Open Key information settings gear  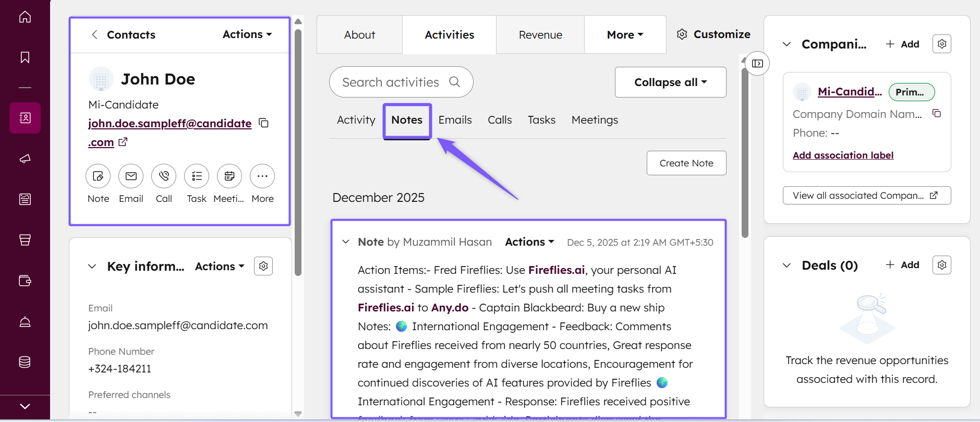(263, 266)
